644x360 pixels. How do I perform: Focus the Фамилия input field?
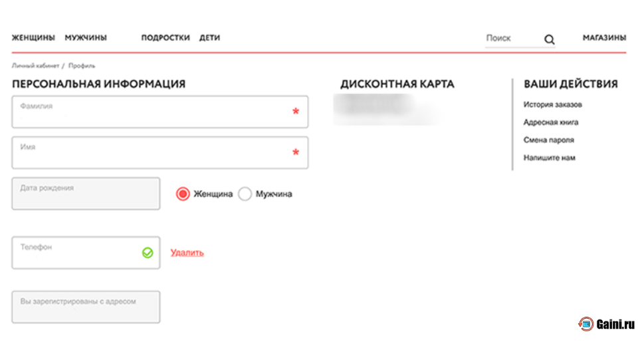[x=160, y=112]
